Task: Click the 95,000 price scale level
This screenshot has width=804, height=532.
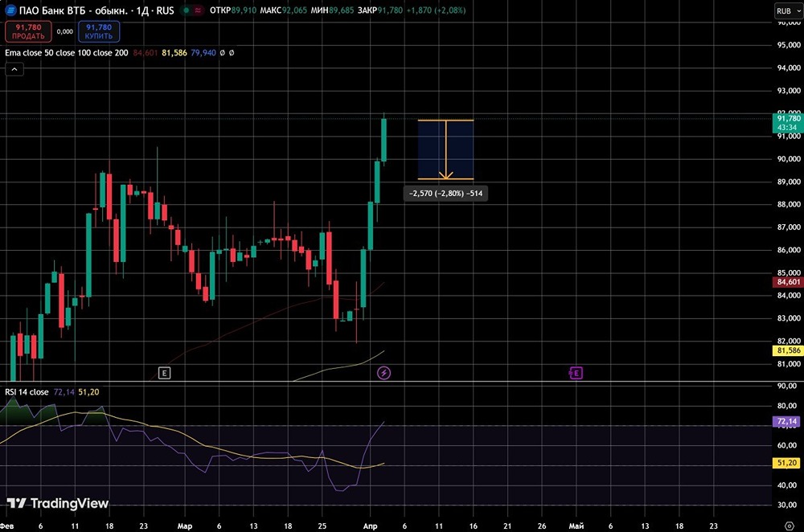Action: (789, 44)
